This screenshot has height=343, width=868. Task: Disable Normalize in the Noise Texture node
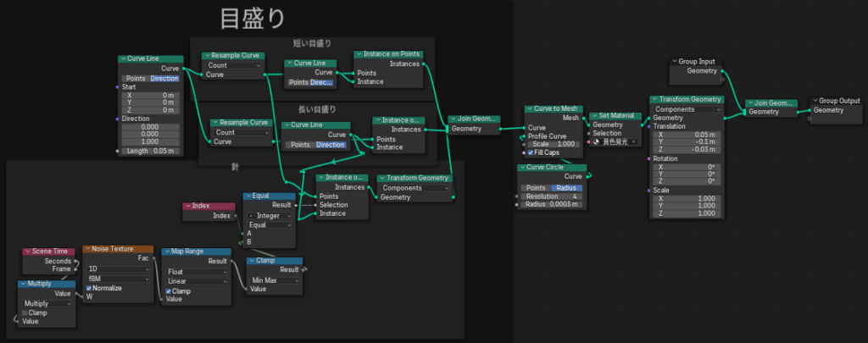tap(88, 288)
